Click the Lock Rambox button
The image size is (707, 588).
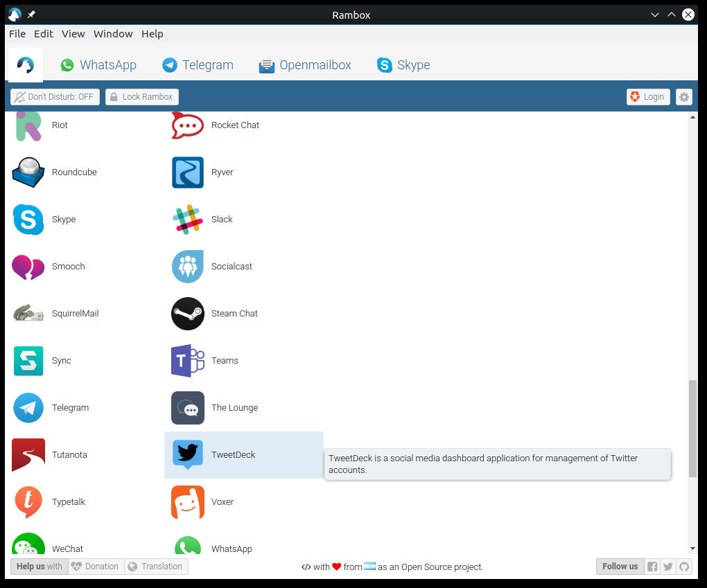click(142, 97)
